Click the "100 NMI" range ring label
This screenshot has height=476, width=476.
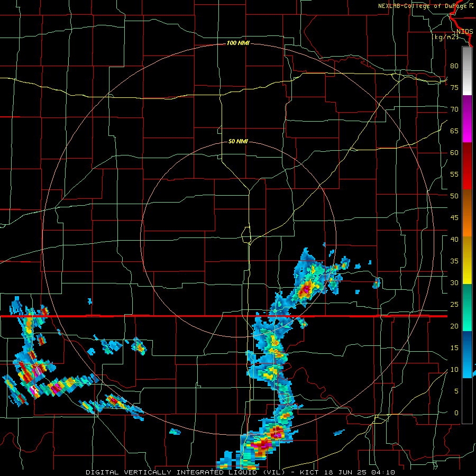(238, 43)
